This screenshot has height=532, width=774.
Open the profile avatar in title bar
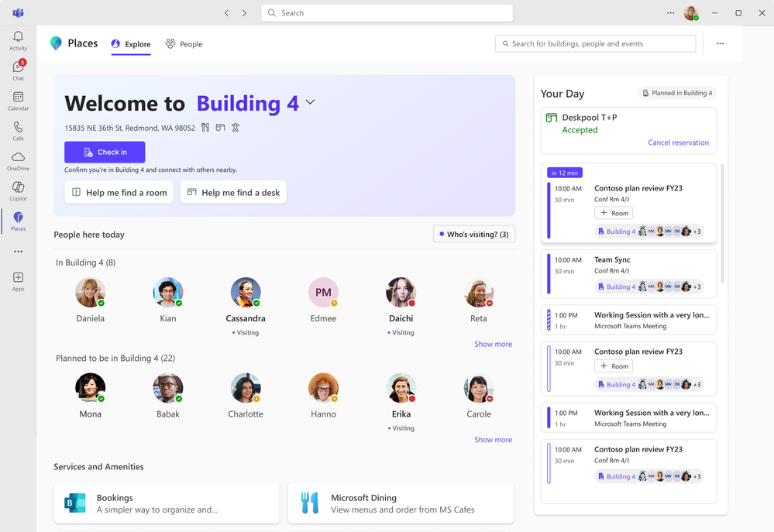point(691,13)
